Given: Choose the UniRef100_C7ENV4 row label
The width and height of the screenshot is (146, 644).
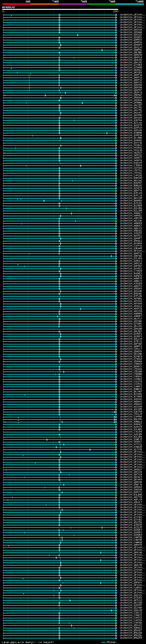Looking at the screenshot, I should pos(131,165).
